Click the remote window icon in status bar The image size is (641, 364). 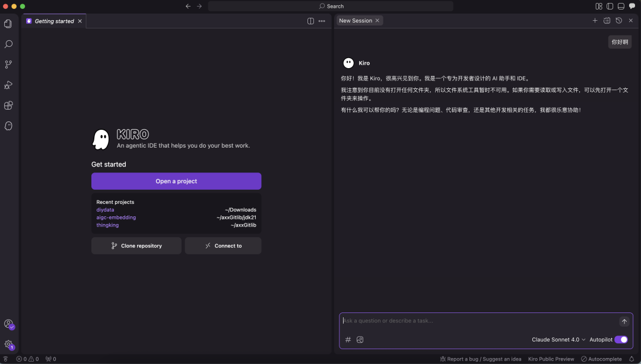pos(6,359)
